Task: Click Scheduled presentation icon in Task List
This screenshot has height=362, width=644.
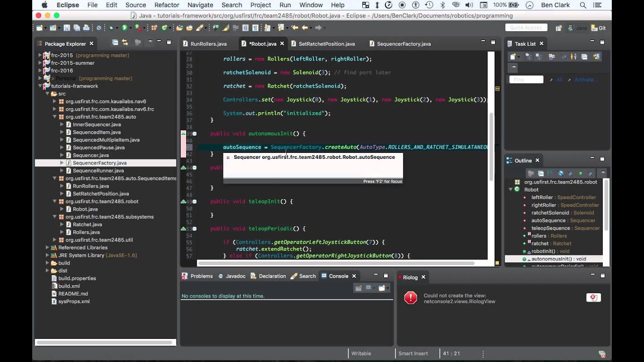Action: click(539, 57)
